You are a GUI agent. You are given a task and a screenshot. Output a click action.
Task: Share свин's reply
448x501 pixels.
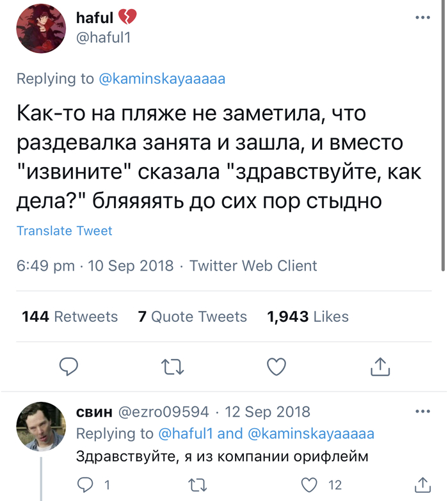tap(422, 484)
